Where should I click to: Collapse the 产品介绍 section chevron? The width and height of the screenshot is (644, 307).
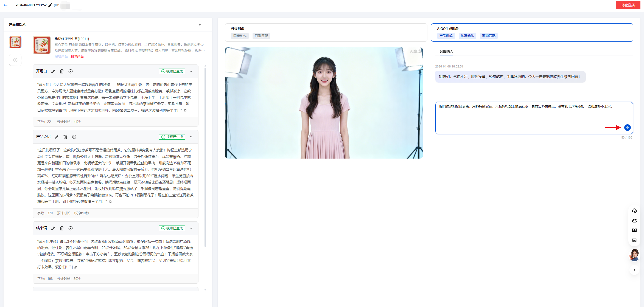pos(191,137)
